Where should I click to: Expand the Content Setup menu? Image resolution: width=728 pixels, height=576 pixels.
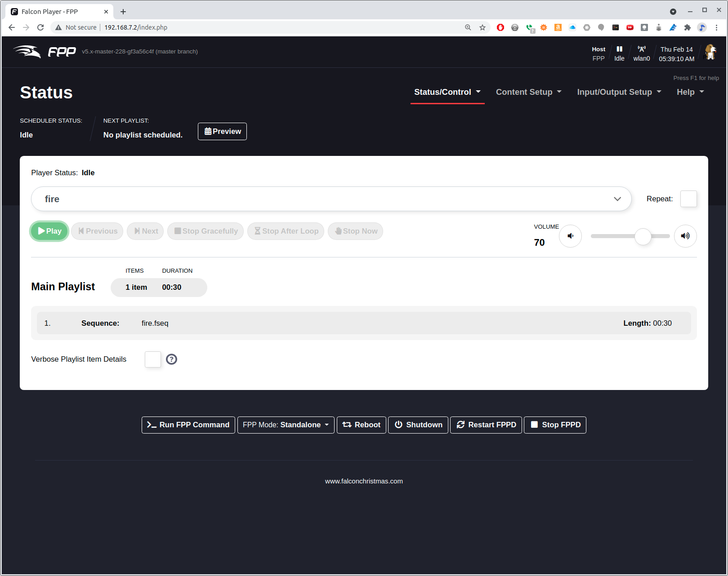coord(528,92)
